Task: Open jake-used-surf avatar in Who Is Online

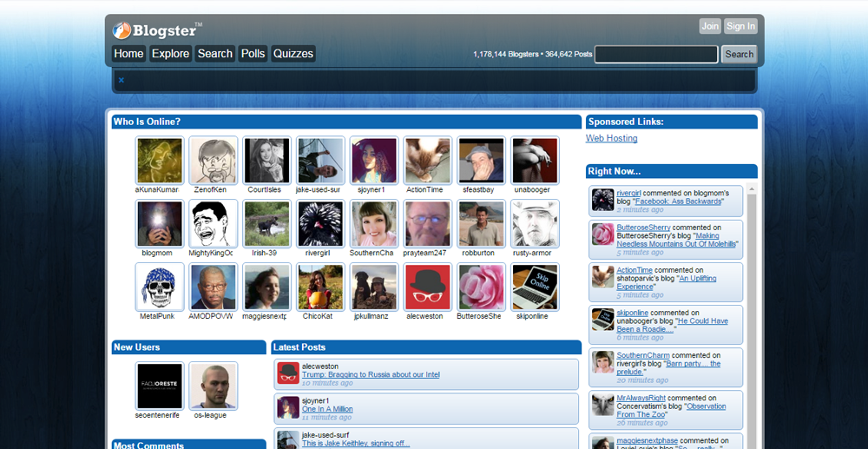Action: point(320,161)
